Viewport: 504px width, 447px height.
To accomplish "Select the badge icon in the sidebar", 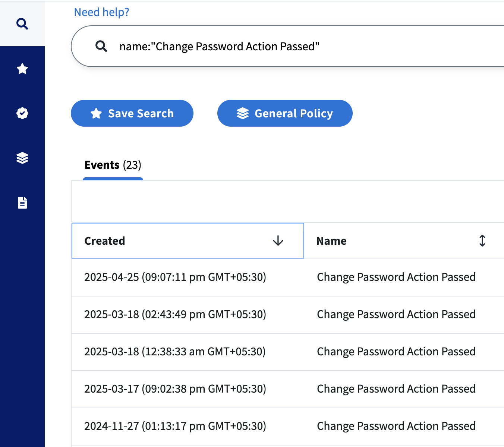I will click(x=22, y=113).
